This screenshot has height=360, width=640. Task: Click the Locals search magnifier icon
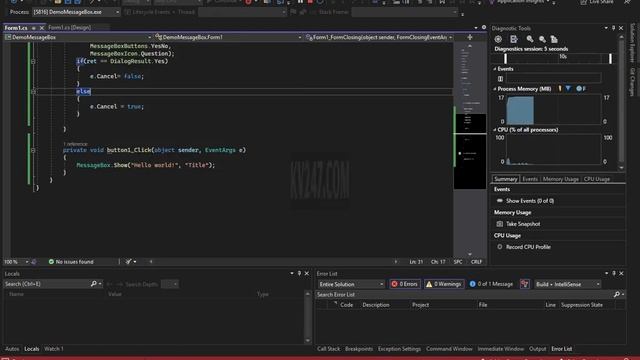[93, 284]
